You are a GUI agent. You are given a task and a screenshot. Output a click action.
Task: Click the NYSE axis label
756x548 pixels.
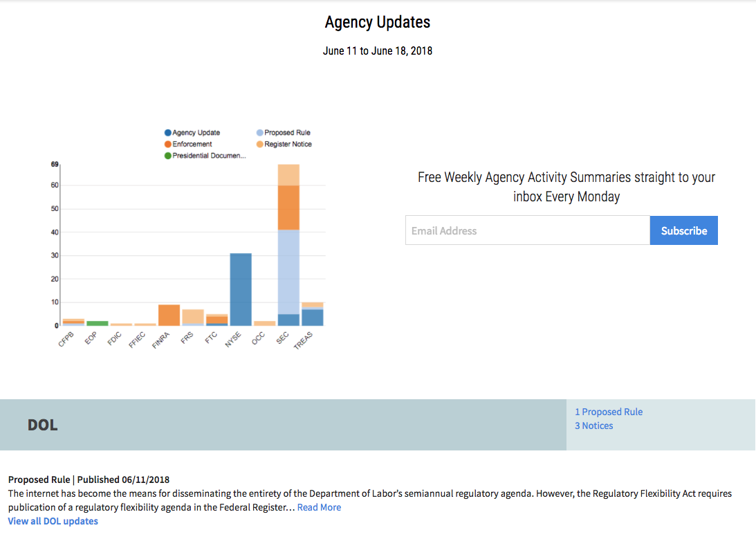pos(233,340)
